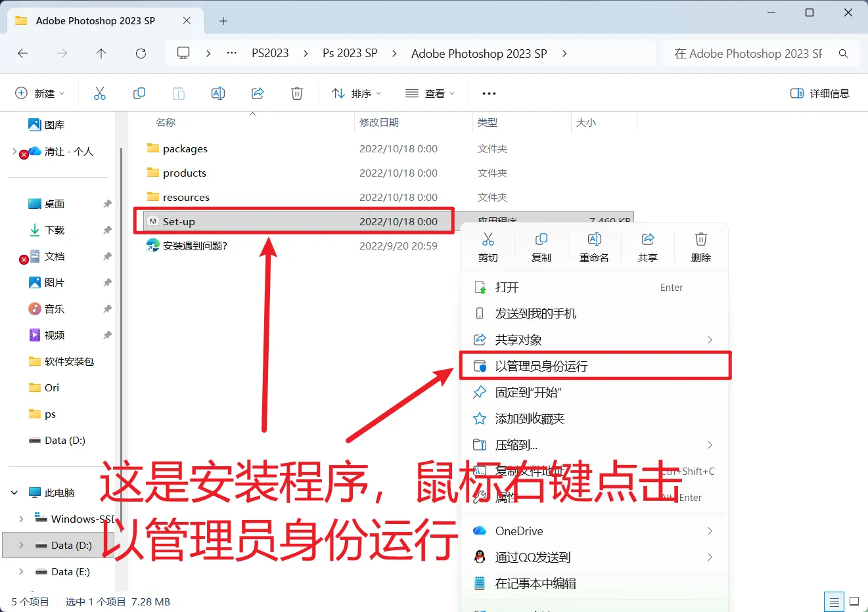Screen dimensions: 868x612
Task: Toggle the 详细信息 details pane
Action: [820, 93]
